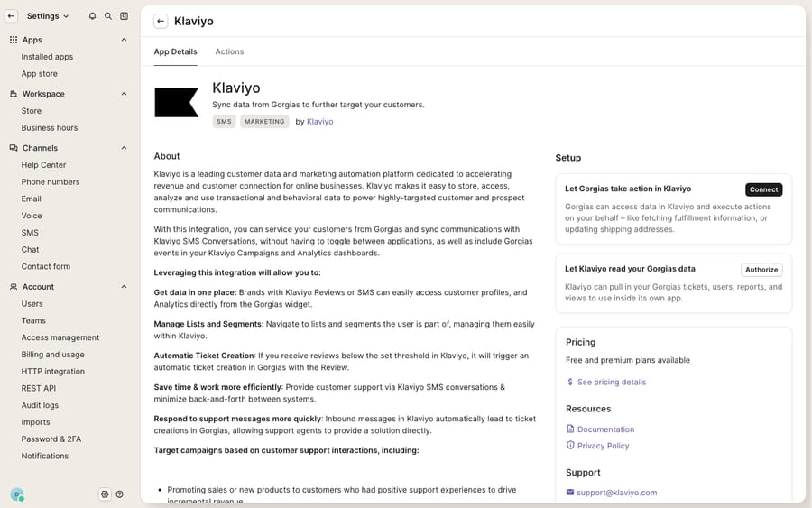Select the App Details tab

pos(176,51)
